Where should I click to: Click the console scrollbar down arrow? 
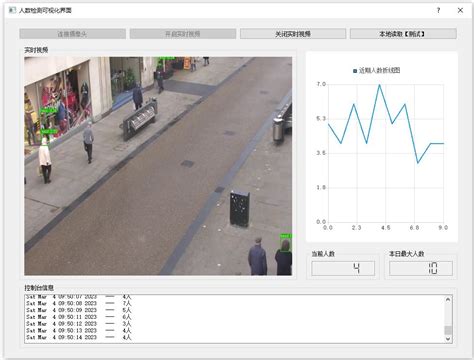click(x=448, y=339)
